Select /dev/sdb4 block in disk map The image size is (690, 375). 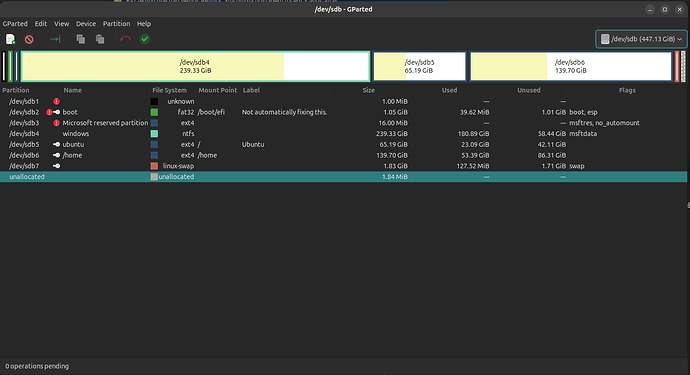click(195, 66)
